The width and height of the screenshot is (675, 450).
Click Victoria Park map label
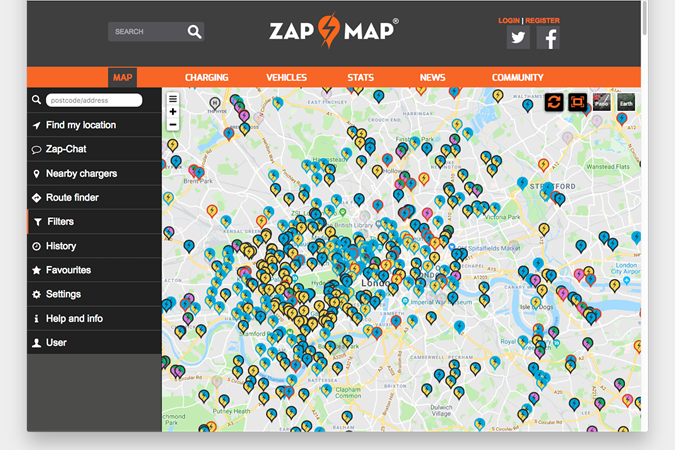click(x=502, y=217)
